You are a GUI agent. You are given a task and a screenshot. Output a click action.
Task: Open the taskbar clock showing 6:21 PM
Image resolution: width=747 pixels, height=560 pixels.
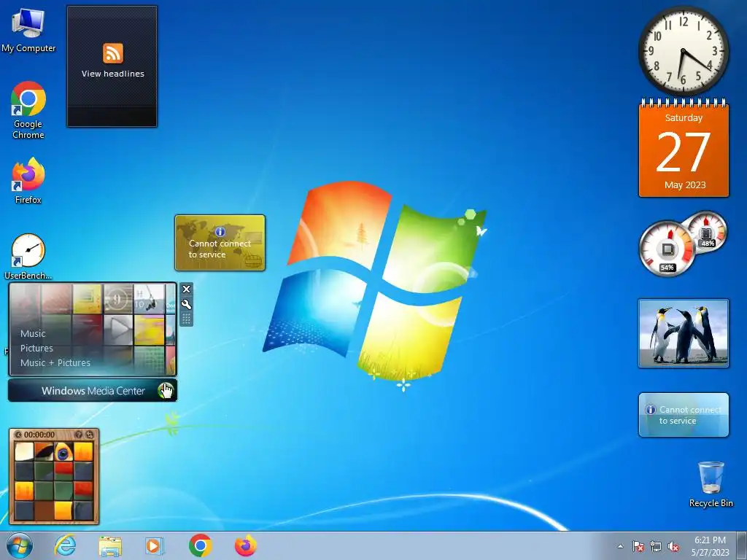pyautogui.click(x=710, y=546)
